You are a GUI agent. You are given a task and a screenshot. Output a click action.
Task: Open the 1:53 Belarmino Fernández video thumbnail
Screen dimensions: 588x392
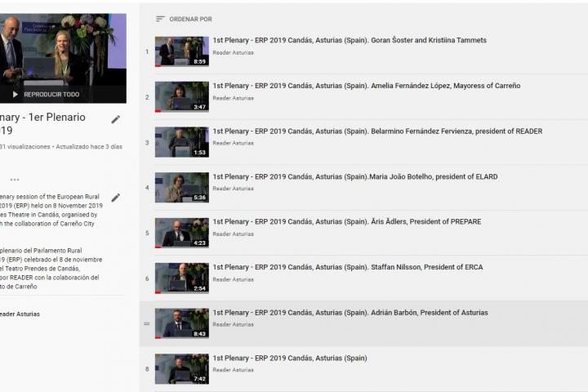pos(181,142)
